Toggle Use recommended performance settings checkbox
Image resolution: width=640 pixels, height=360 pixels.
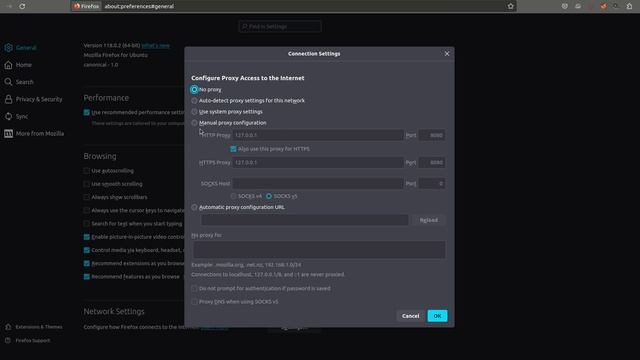[87, 113]
